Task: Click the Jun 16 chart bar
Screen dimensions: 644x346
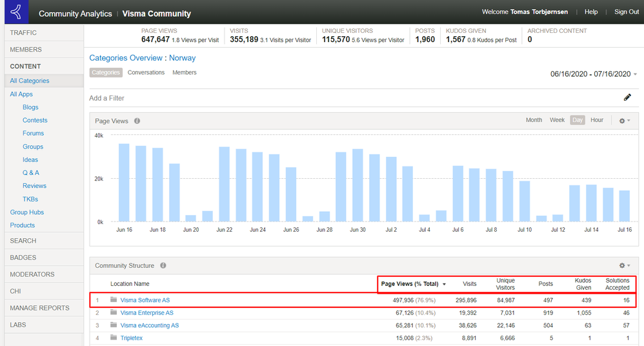Action: click(124, 183)
